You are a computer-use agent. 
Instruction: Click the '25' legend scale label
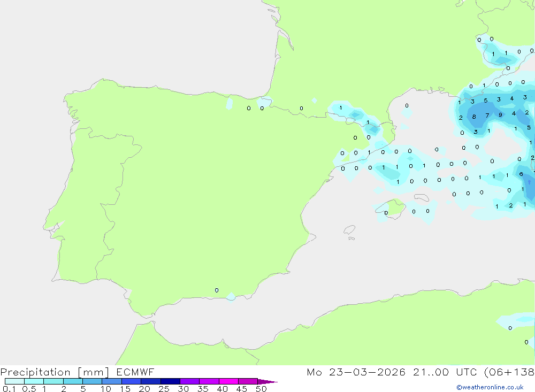pos(164,389)
